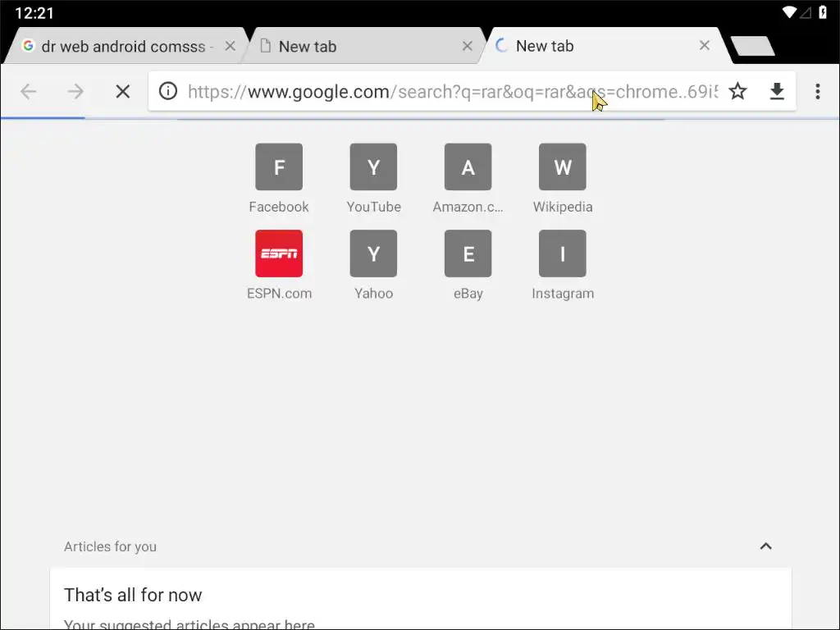Screen dimensions: 840x630
Task: Tap the Wi-Fi status icon
Action: click(789, 12)
